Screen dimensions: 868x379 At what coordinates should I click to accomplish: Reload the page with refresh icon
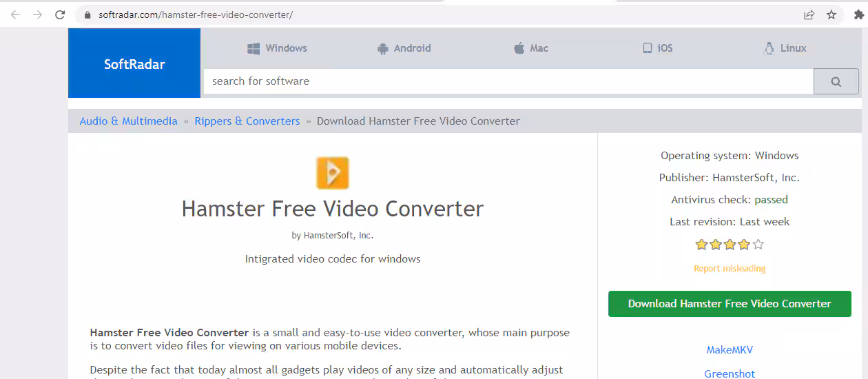click(60, 14)
